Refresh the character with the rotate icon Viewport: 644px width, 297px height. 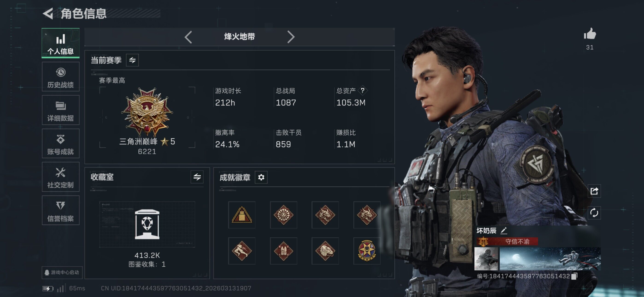coord(594,213)
